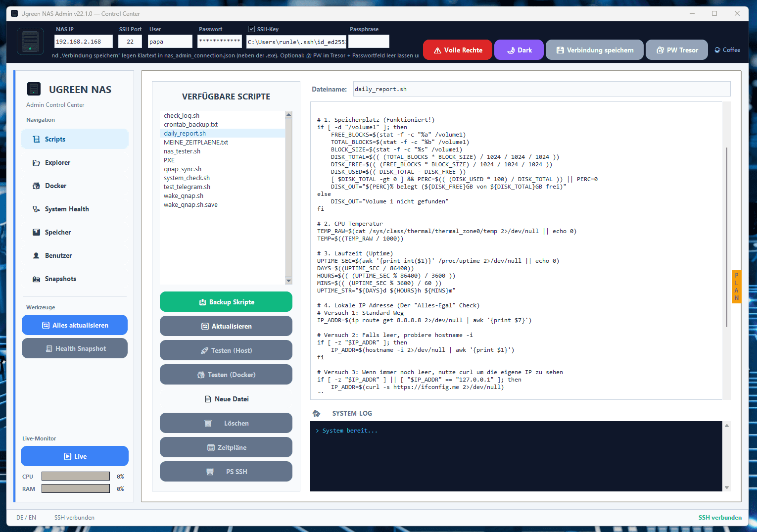Click the PS SSH button

pos(226,472)
